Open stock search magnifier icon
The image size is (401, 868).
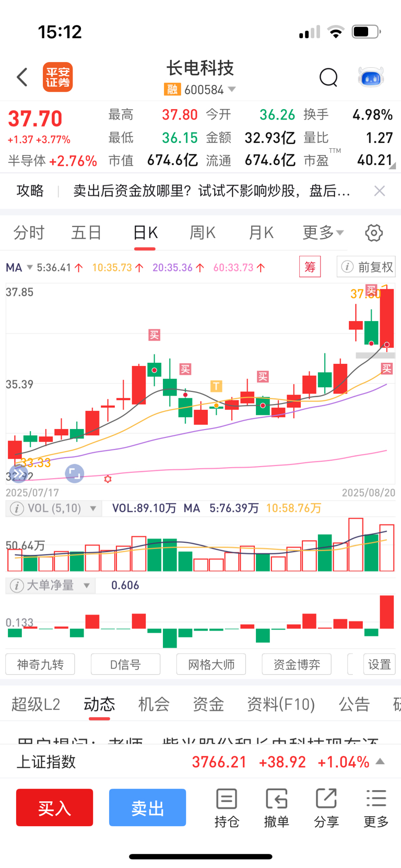click(328, 77)
